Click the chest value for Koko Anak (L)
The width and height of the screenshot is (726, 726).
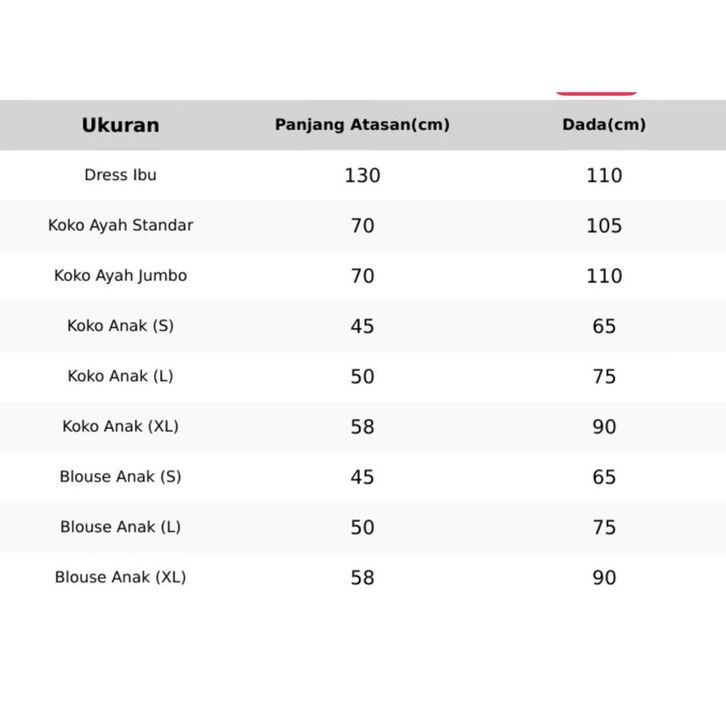pos(604,377)
